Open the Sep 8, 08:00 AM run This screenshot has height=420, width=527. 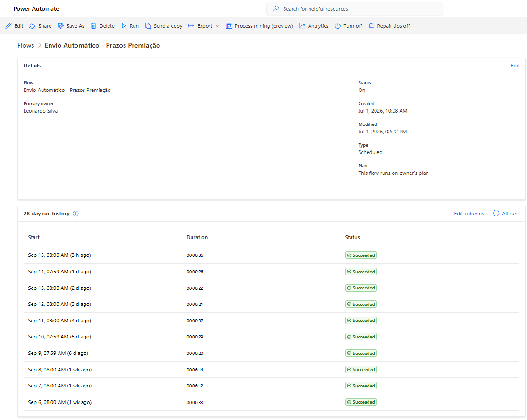point(60,370)
